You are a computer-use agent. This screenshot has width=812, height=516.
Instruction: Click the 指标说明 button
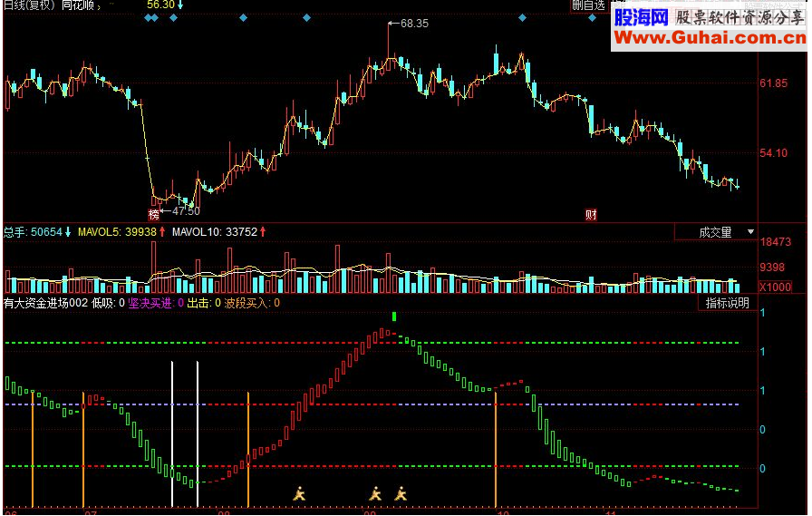(727, 303)
